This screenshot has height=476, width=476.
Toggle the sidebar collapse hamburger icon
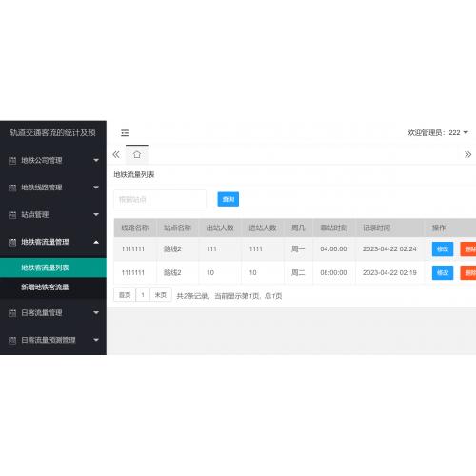[x=125, y=133]
